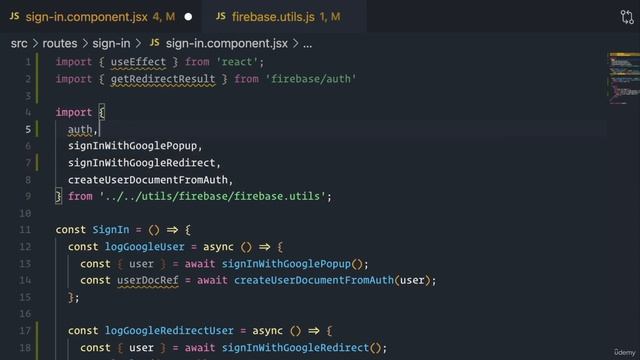Click the firebase.utils import path string
The height and width of the screenshot is (360, 640).
212,196
